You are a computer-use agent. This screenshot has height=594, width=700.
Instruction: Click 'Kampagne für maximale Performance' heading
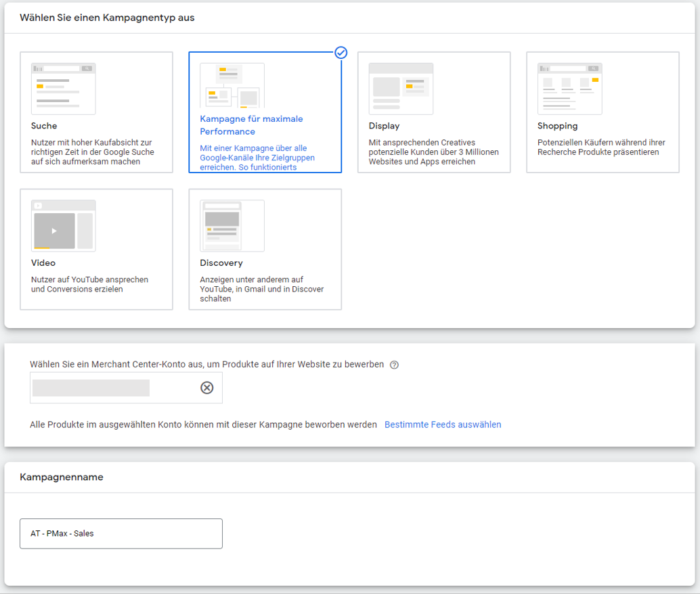(x=251, y=125)
